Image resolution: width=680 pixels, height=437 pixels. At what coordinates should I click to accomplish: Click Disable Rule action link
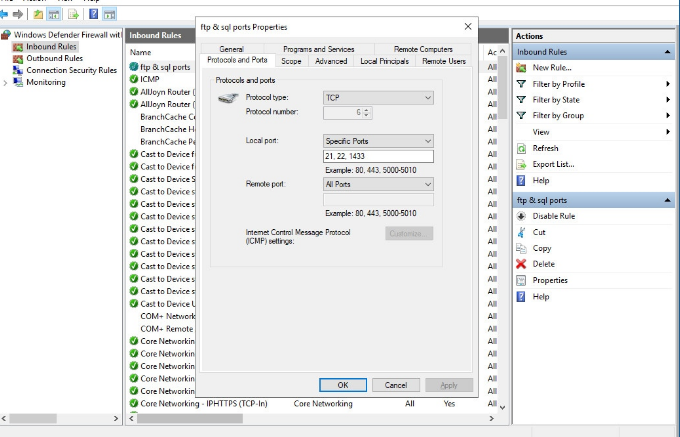554,216
